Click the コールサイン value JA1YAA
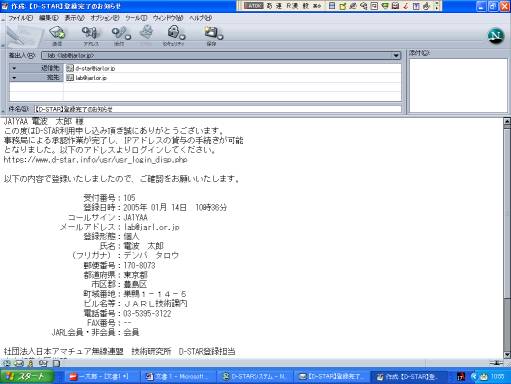The image size is (511, 384). coord(135,218)
